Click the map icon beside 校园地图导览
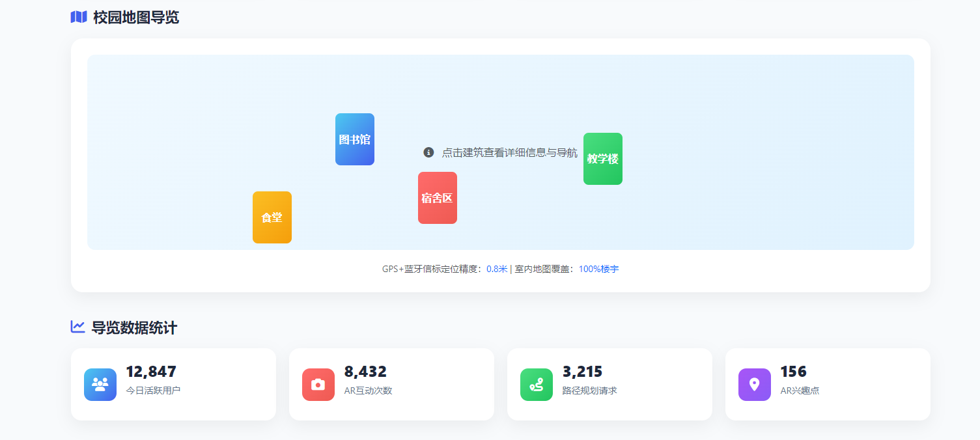 pyautogui.click(x=79, y=18)
